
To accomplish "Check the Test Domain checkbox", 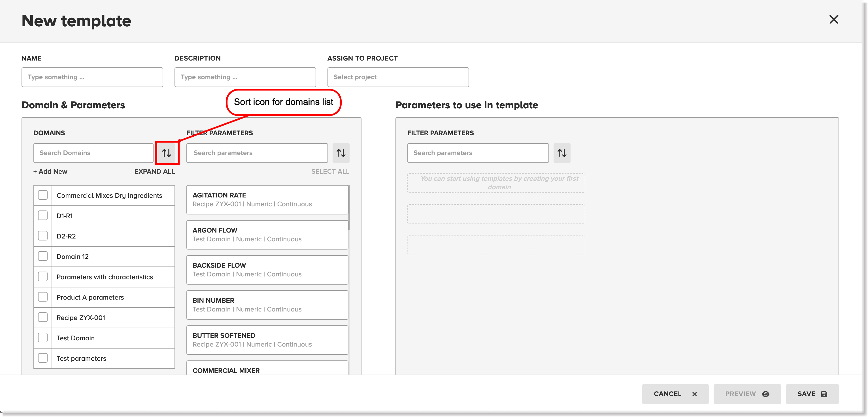I will [x=42, y=338].
